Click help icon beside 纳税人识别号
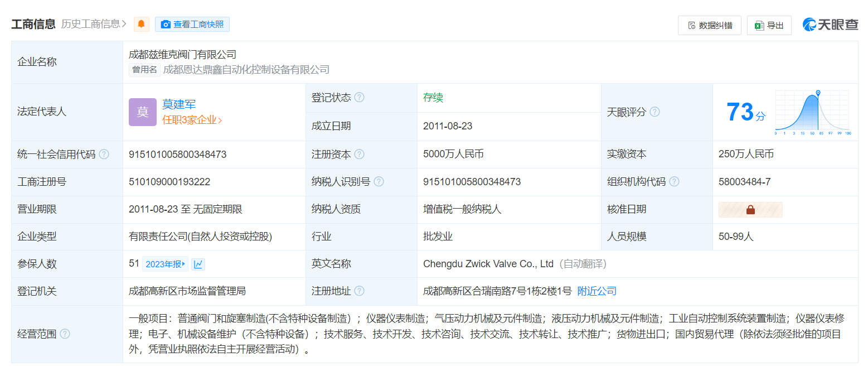 (x=379, y=182)
